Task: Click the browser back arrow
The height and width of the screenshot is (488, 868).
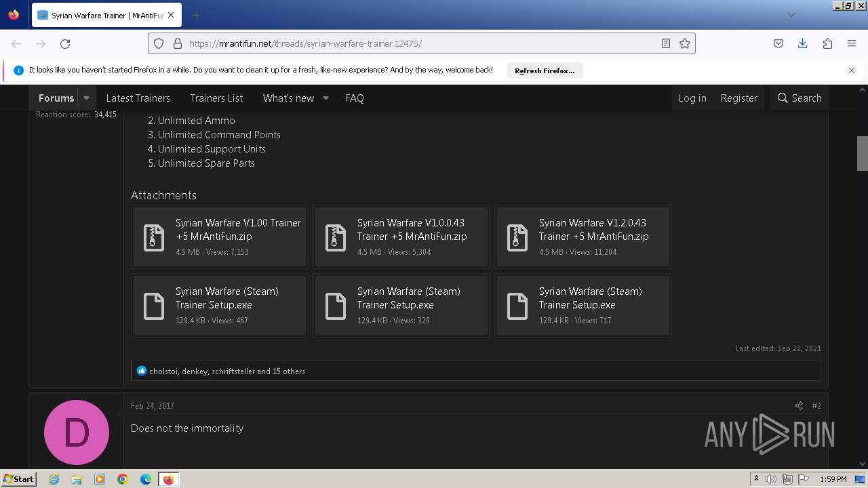Action: (x=16, y=43)
